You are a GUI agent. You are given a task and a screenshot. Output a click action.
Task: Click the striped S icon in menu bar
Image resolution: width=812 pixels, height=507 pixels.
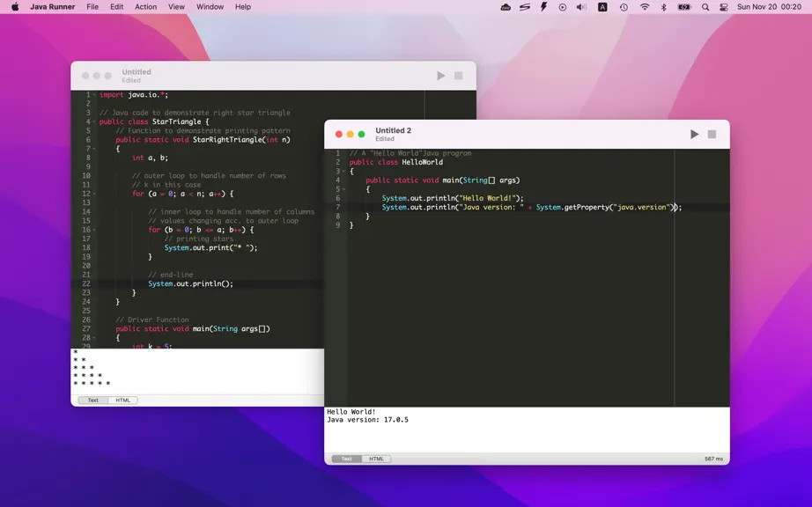[525, 7]
